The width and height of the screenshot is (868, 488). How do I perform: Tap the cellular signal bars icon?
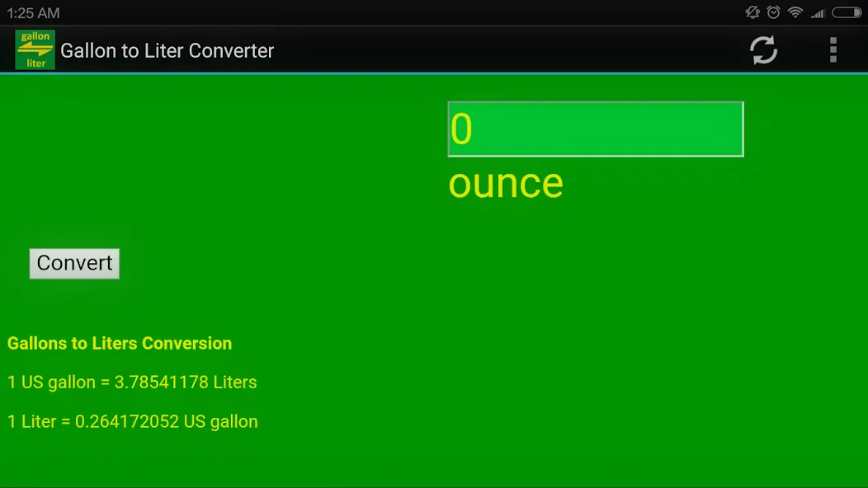[818, 12]
